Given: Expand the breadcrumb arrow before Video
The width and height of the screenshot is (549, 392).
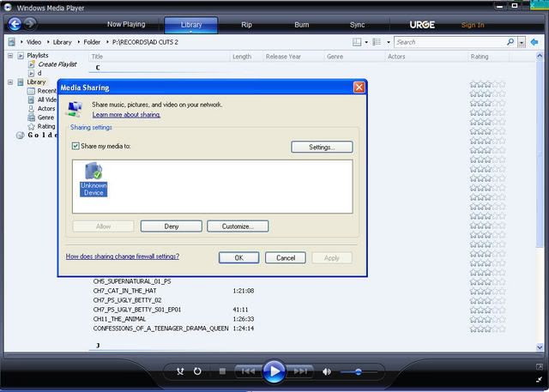Looking at the screenshot, I should [x=21, y=42].
